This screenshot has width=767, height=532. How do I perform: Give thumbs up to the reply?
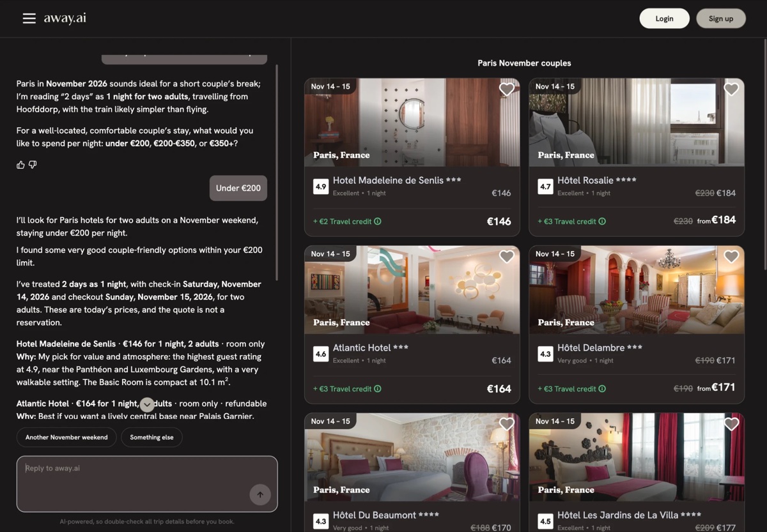(x=20, y=165)
